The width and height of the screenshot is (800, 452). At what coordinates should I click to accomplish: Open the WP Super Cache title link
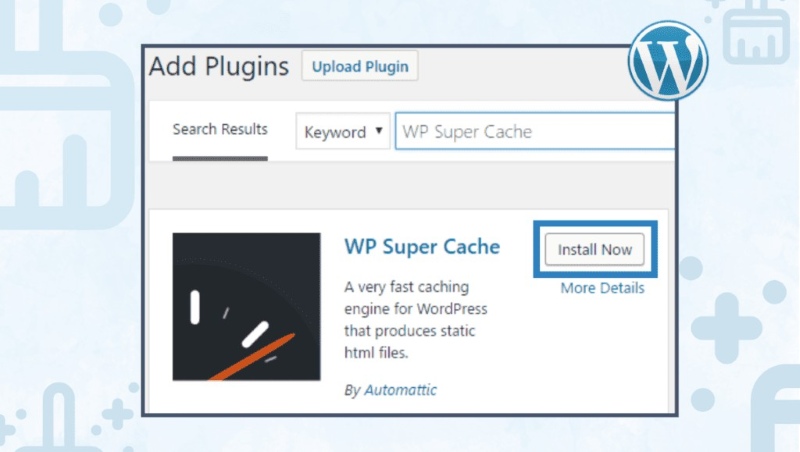422,247
